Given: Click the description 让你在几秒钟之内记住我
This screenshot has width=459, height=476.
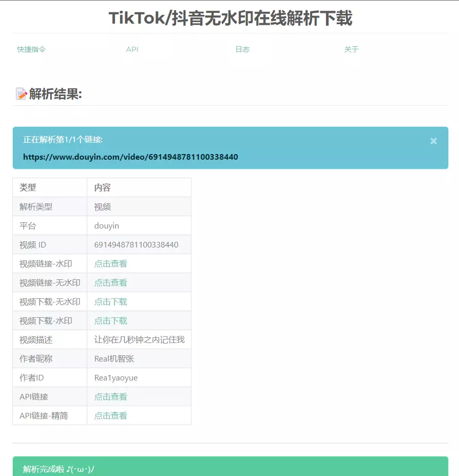Looking at the screenshot, I should (139, 340).
